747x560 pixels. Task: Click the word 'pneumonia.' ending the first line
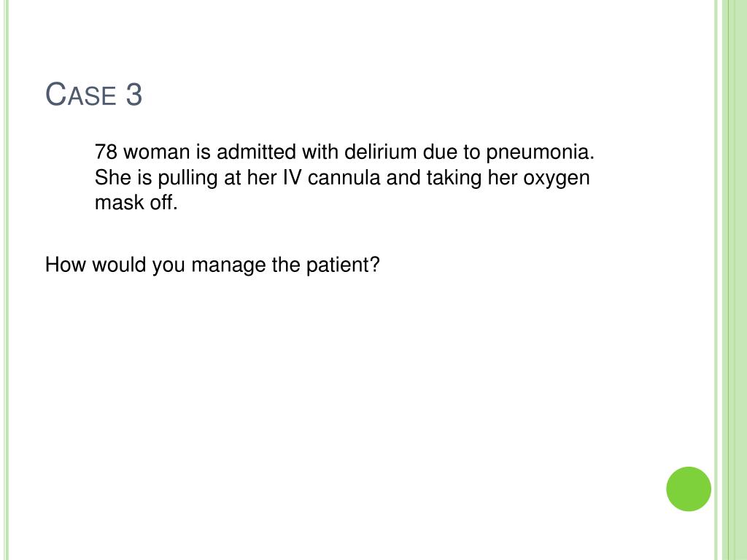(541, 153)
